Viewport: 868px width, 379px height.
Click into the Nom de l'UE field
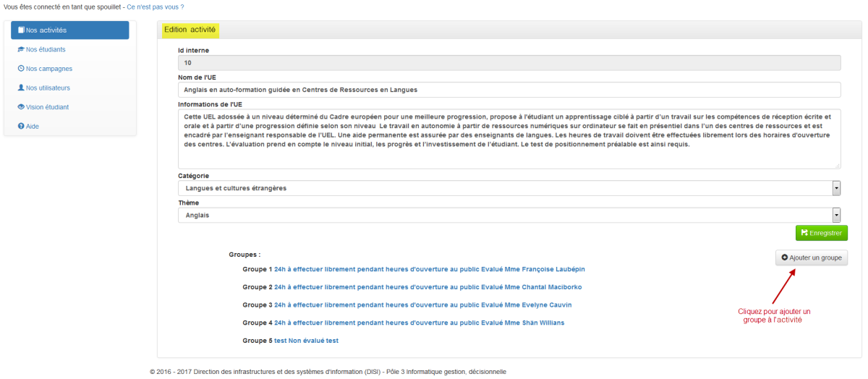(x=509, y=90)
